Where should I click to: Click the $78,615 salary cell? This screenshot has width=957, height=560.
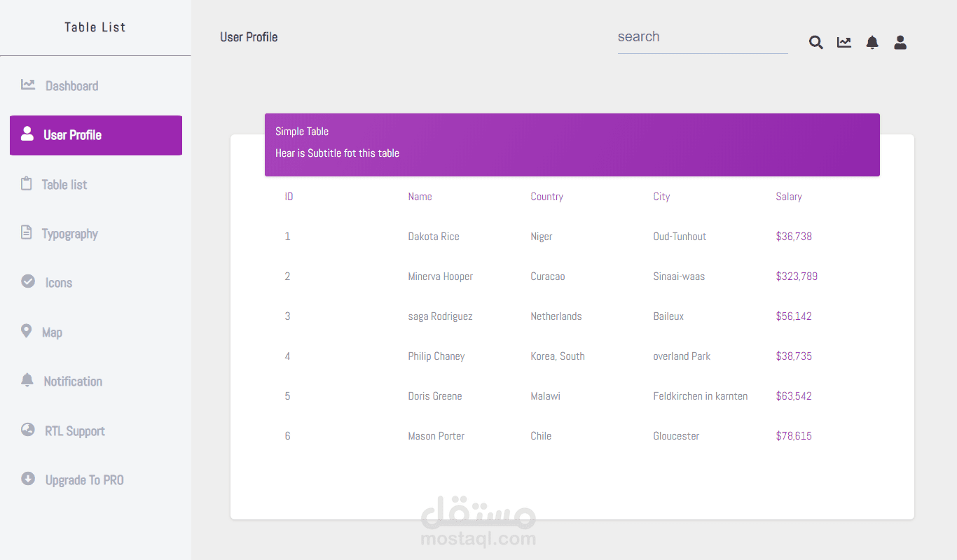click(x=794, y=436)
